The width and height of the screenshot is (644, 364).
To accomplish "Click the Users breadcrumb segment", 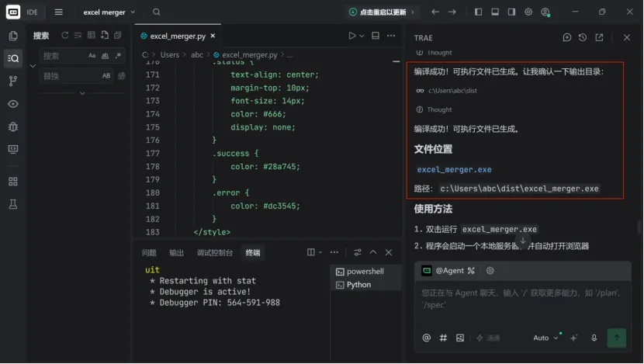I will pos(170,54).
